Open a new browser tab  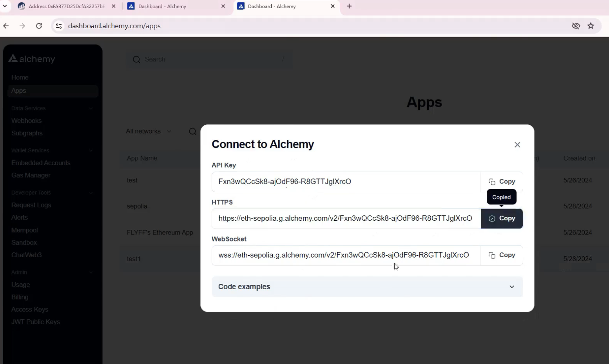(349, 6)
